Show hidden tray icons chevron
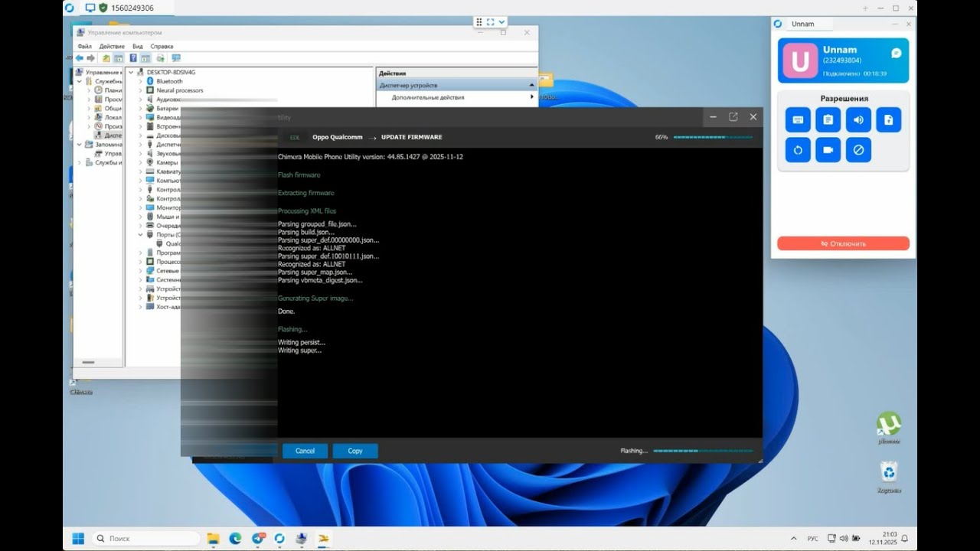The image size is (980, 551). (x=793, y=538)
